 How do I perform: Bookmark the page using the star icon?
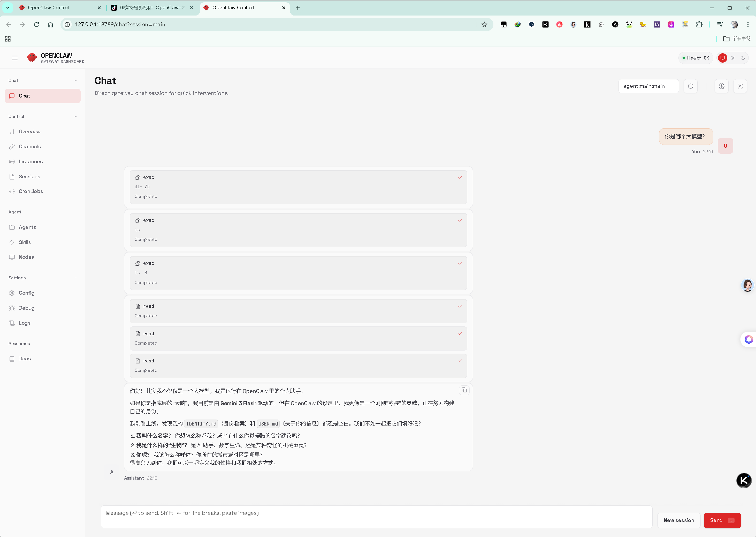coord(484,25)
